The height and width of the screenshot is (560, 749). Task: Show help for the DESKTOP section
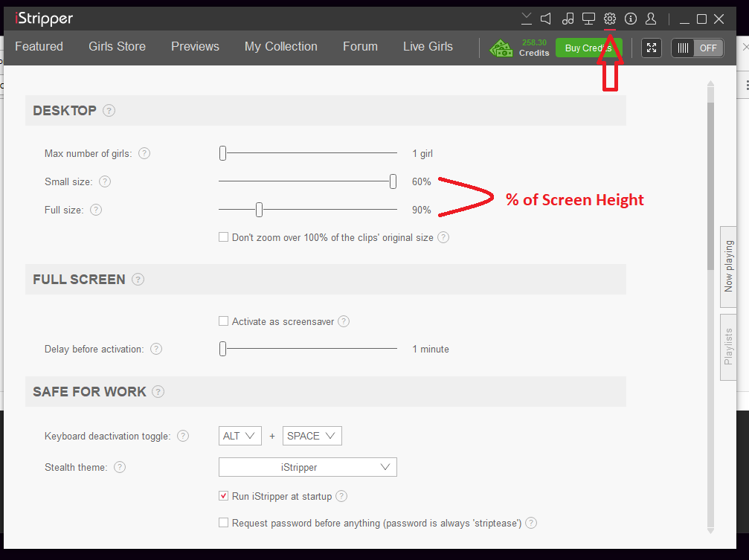coord(109,110)
